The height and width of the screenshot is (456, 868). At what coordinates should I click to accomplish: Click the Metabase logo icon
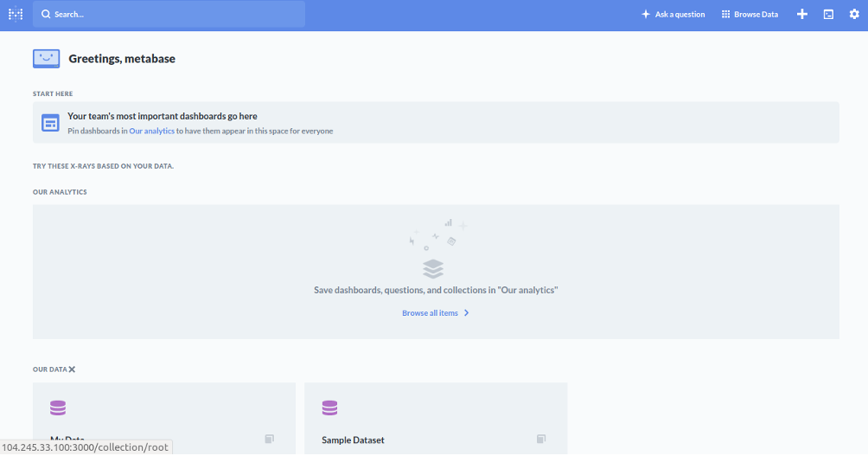tap(16, 15)
